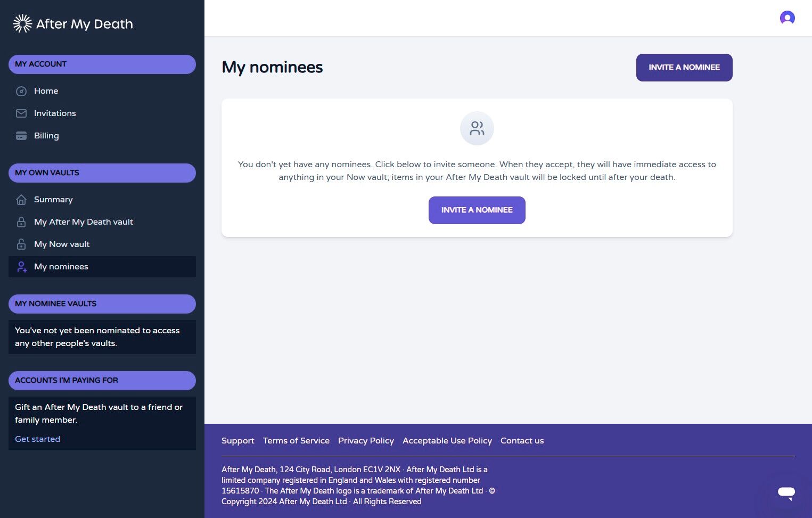Follow the Get started link
Viewport: 812px width, 518px height.
coord(37,439)
